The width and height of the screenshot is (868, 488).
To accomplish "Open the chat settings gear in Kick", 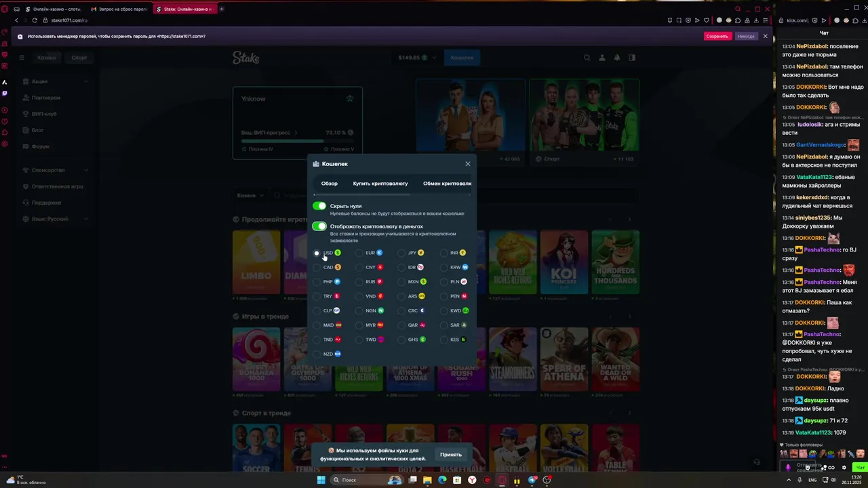I will (x=844, y=467).
